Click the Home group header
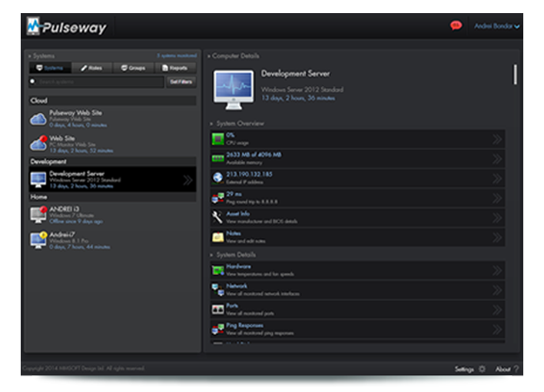This screenshot has height=392, width=544. (x=113, y=197)
